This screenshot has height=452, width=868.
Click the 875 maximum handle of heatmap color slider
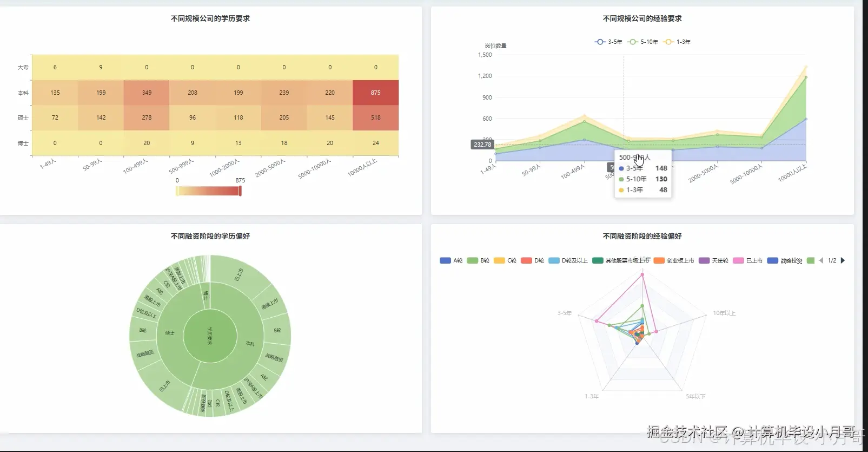pyautogui.click(x=240, y=191)
